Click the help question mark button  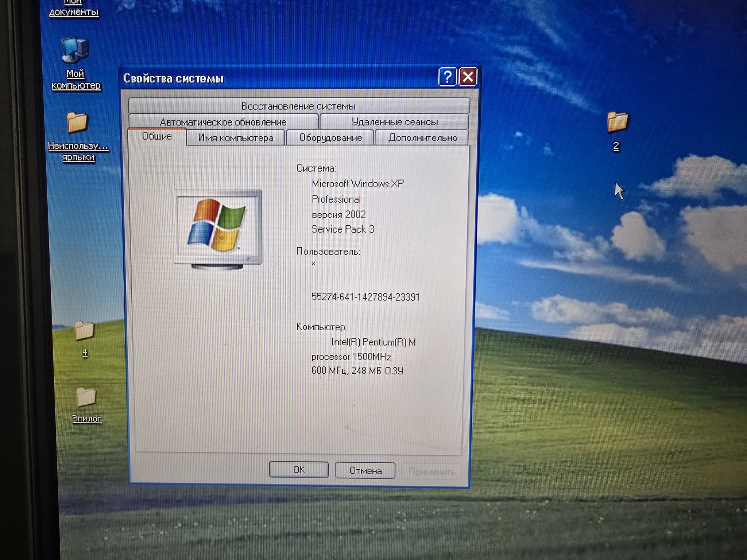(447, 77)
